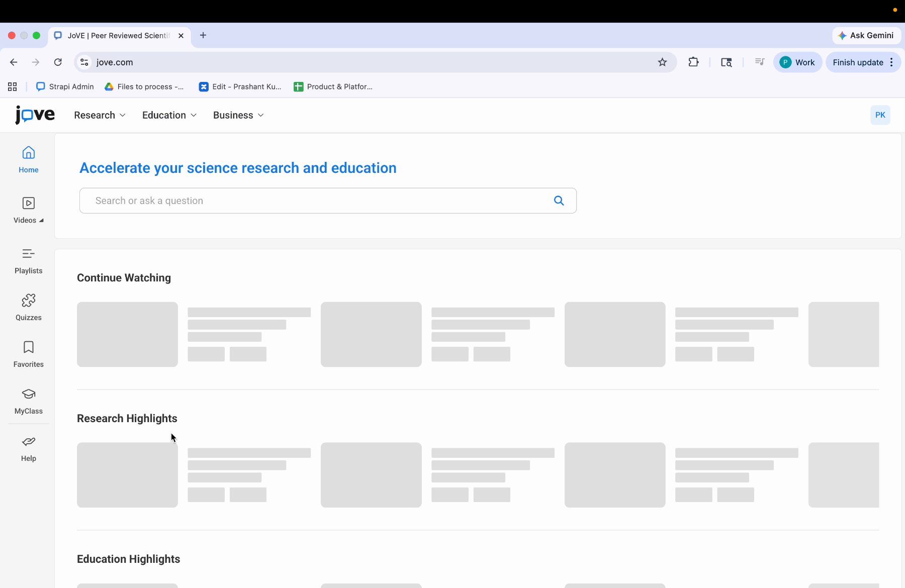Click the JoVE logo
The height and width of the screenshot is (588, 905).
[x=35, y=115]
